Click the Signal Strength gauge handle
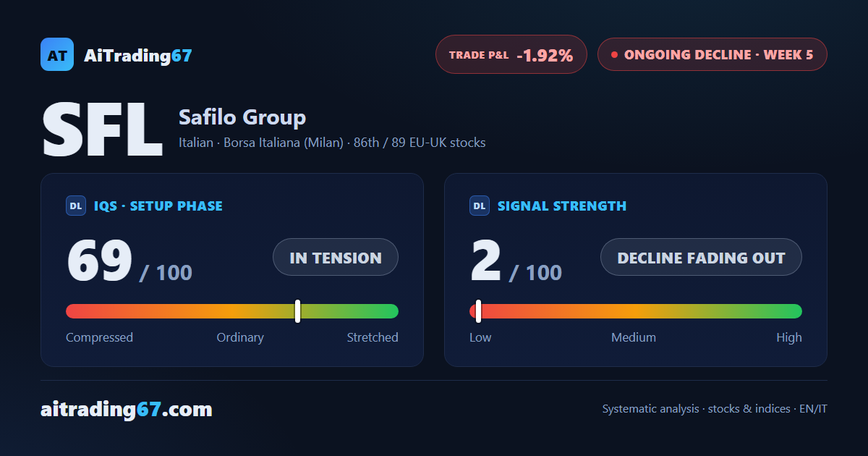 coord(478,311)
